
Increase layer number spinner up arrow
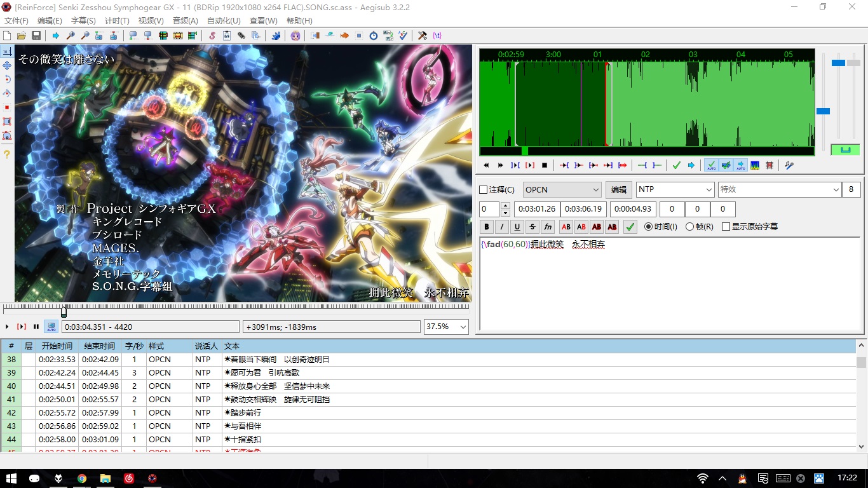coord(505,206)
